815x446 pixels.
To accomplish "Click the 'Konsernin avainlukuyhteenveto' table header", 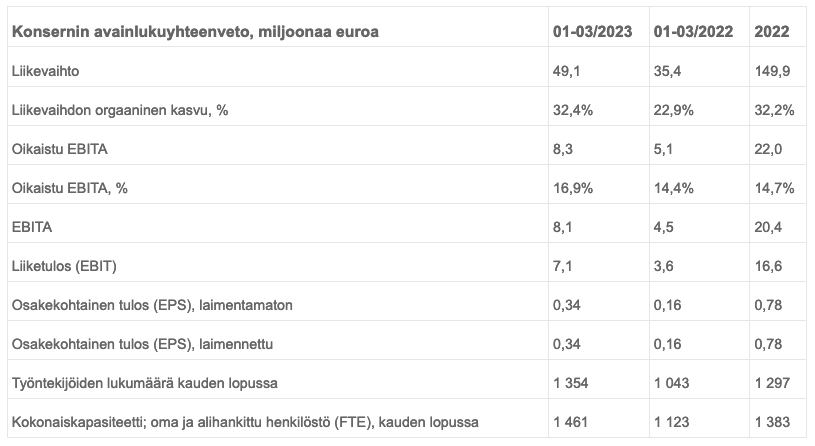I will pyautogui.click(x=195, y=32).
